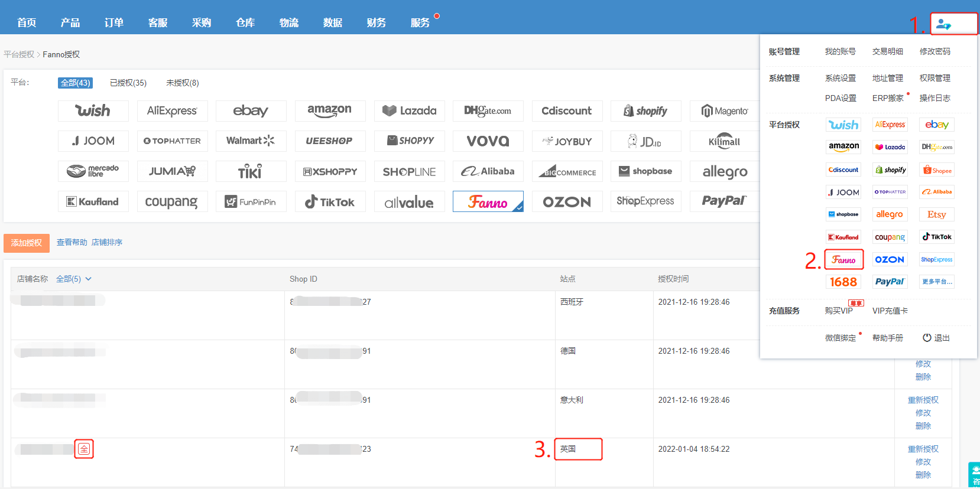
Task: Open 系统设置 in account panel
Action: pos(841,78)
